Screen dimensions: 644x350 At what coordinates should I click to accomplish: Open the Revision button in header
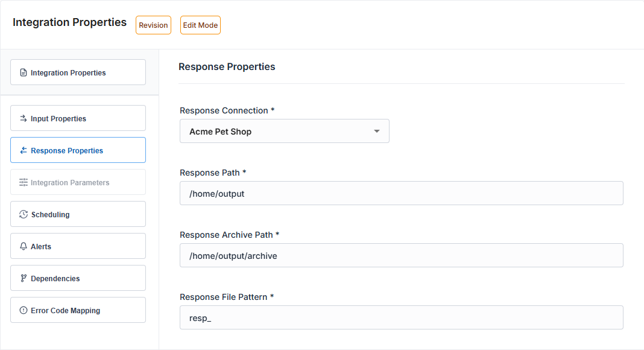coord(153,25)
